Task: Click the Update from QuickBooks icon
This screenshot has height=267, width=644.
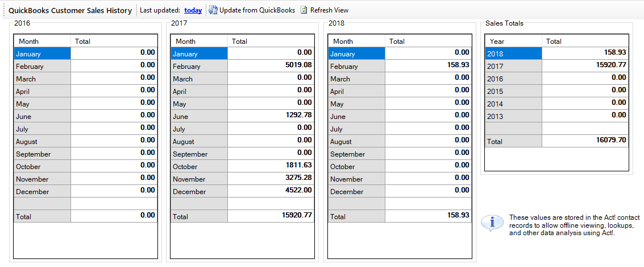Action: (x=213, y=10)
